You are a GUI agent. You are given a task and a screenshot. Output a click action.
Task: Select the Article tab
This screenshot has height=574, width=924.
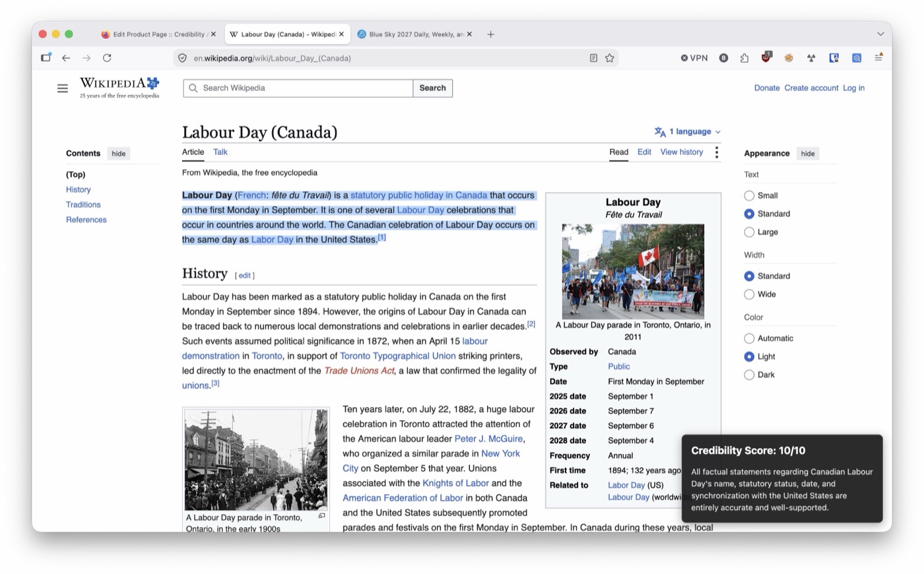pyautogui.click(x=193, y=152)
